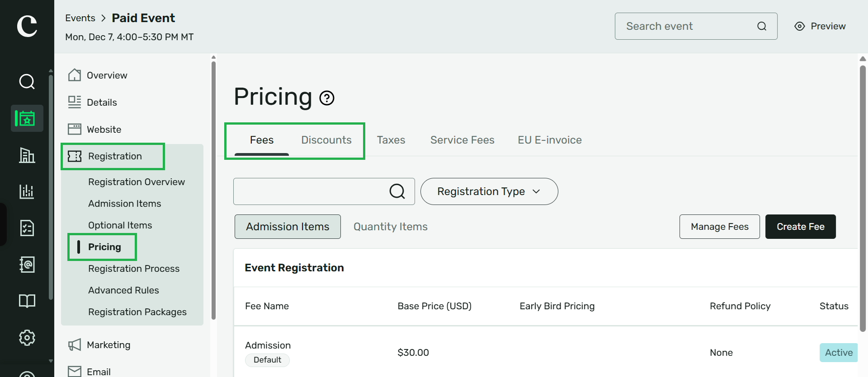Click the Pricing help question mark icon
The image size is (868, 377).
(x=327, y=98)
